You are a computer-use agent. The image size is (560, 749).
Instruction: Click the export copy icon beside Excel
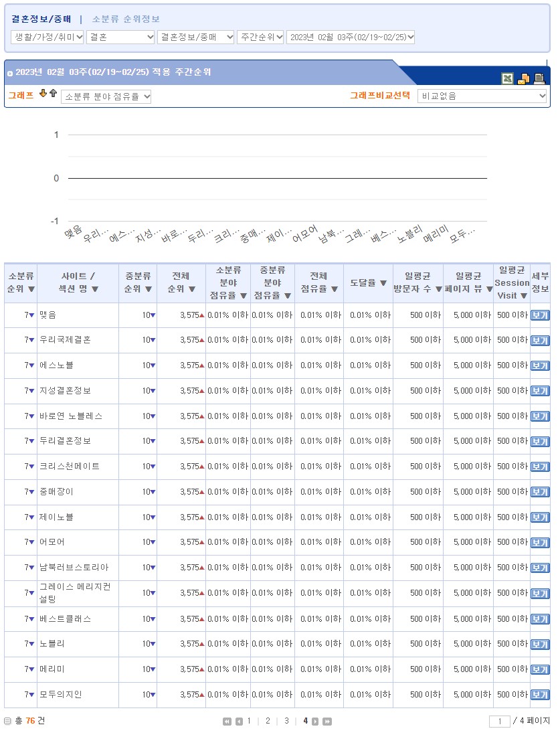click(524, 79)
